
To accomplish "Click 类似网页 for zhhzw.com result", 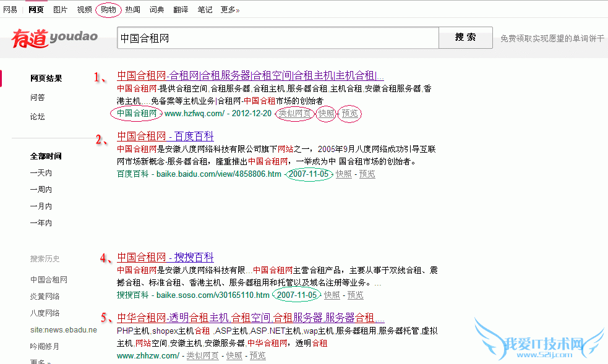I will coord(202,355).
